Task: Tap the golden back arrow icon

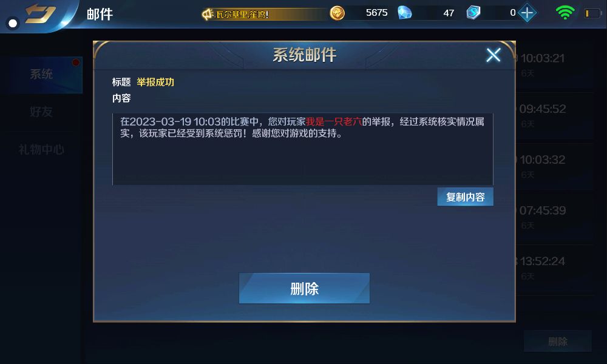Action: click(x=40, y=13)
